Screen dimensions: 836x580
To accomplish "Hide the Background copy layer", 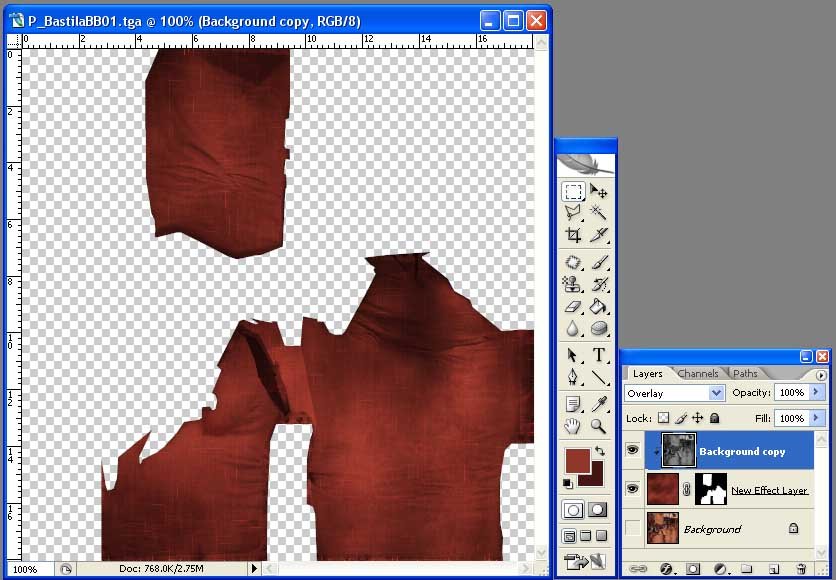I will 632,451.
